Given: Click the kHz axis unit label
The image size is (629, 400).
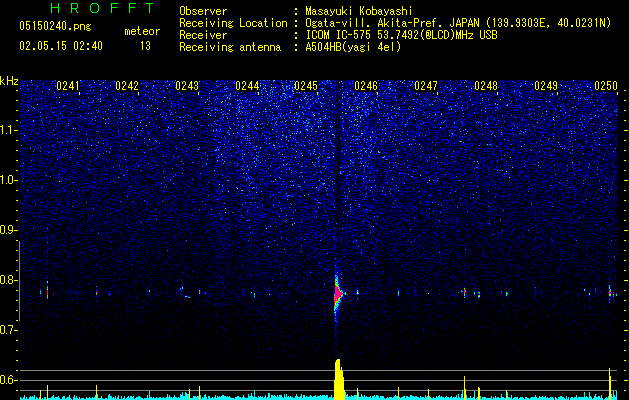Looking at the screenshot, I should tap(9, 81).
